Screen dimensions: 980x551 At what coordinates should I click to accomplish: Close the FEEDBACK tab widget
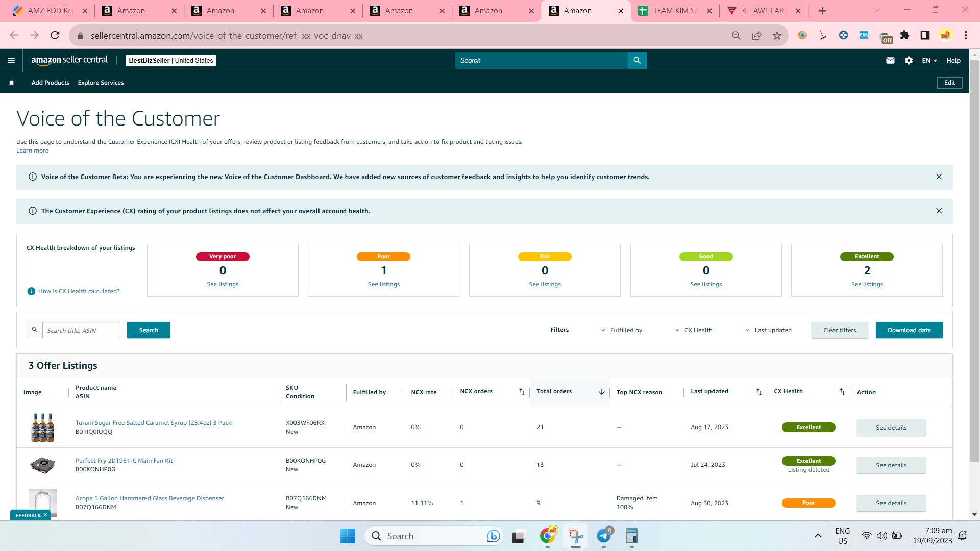45,515
